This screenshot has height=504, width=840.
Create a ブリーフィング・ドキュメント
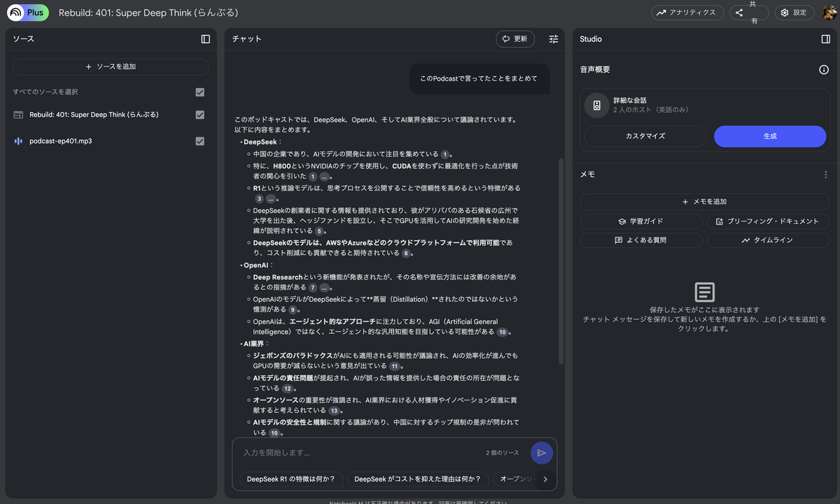click(768, 221)
